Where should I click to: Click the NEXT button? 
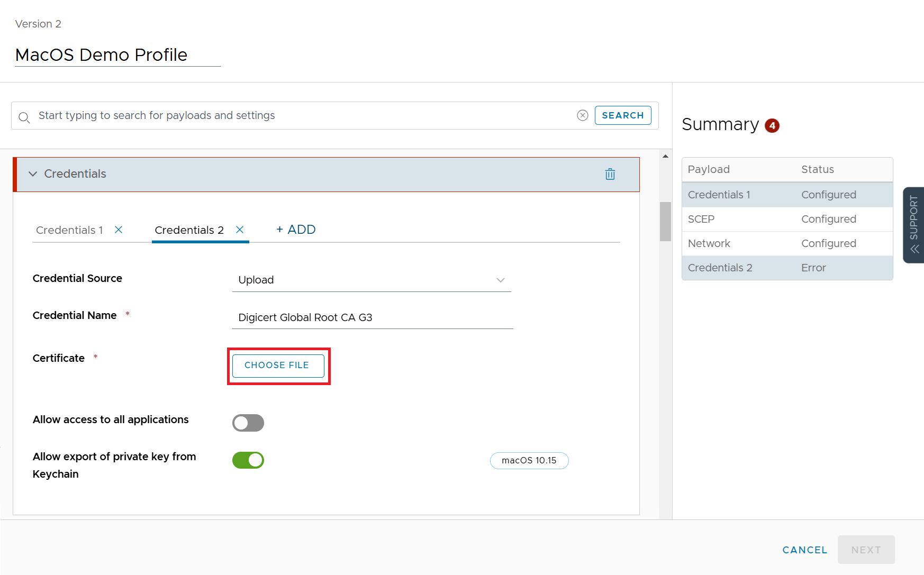[866, 550]
